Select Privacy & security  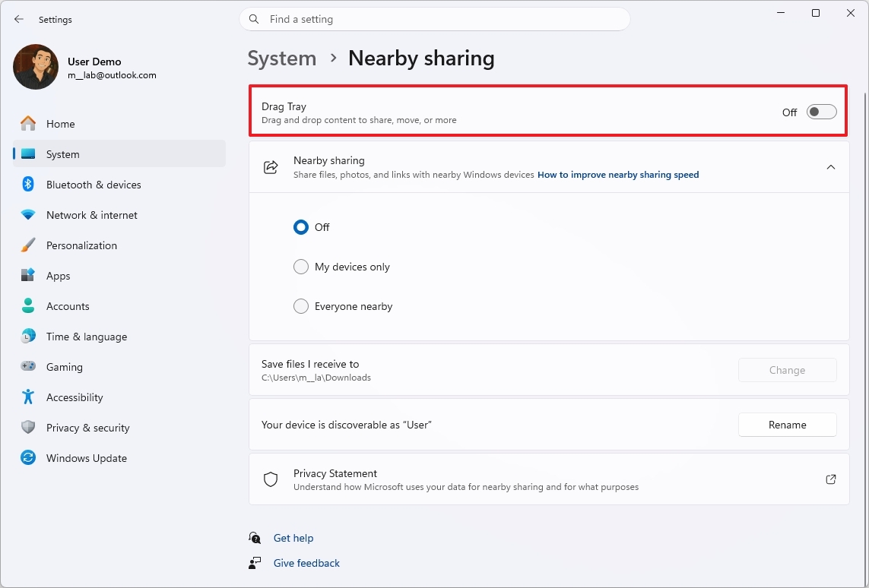pyautogui.click(x=88, y=427)
